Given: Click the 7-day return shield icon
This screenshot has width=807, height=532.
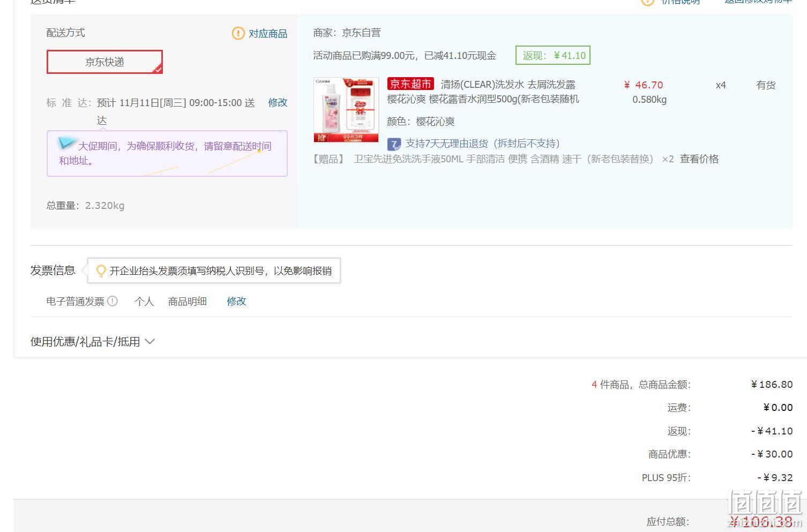Looking at the screenshot, I should 394,144.
